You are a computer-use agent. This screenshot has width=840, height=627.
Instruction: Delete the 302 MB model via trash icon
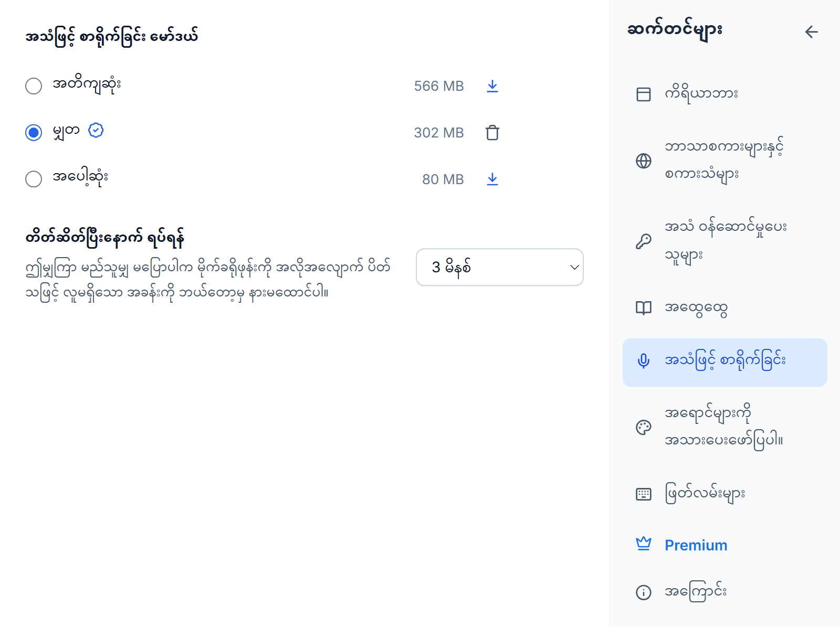click(x=492, y=133)
